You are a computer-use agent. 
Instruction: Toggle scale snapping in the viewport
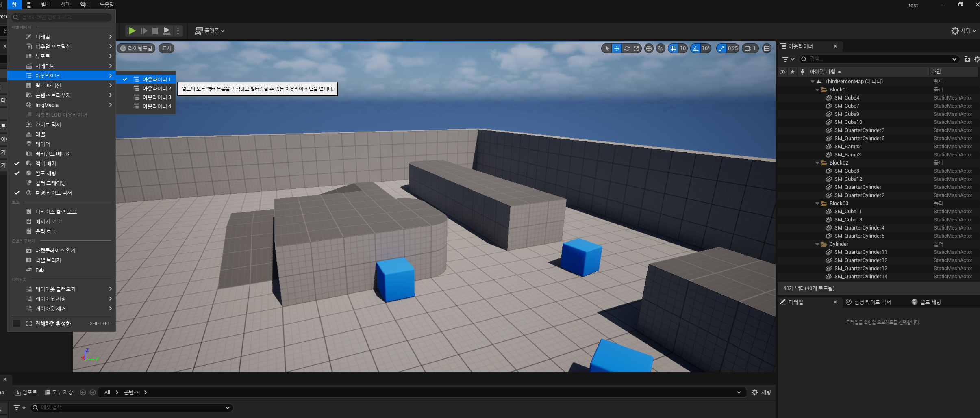721,48
